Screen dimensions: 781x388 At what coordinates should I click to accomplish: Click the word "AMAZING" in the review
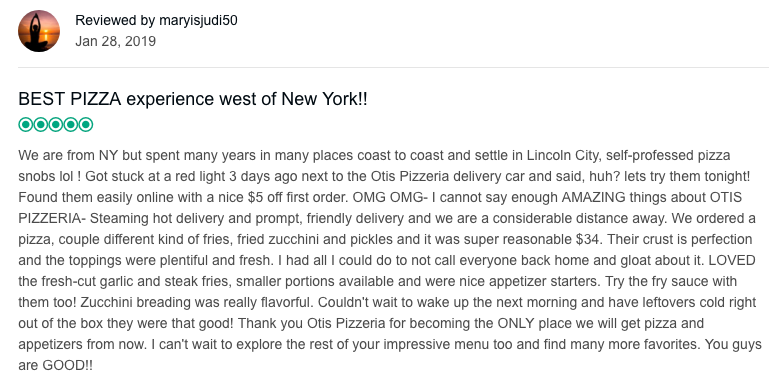click(593, 197)
